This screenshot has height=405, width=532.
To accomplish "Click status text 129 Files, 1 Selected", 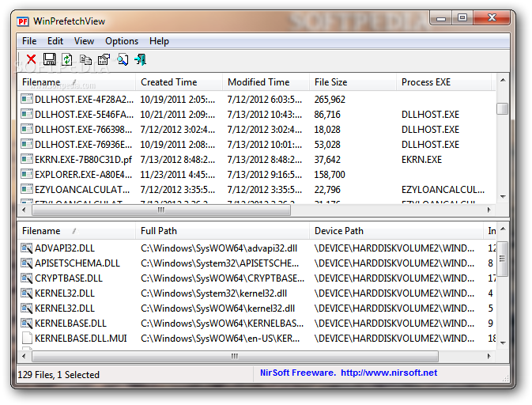I will (x=58, y=374).
